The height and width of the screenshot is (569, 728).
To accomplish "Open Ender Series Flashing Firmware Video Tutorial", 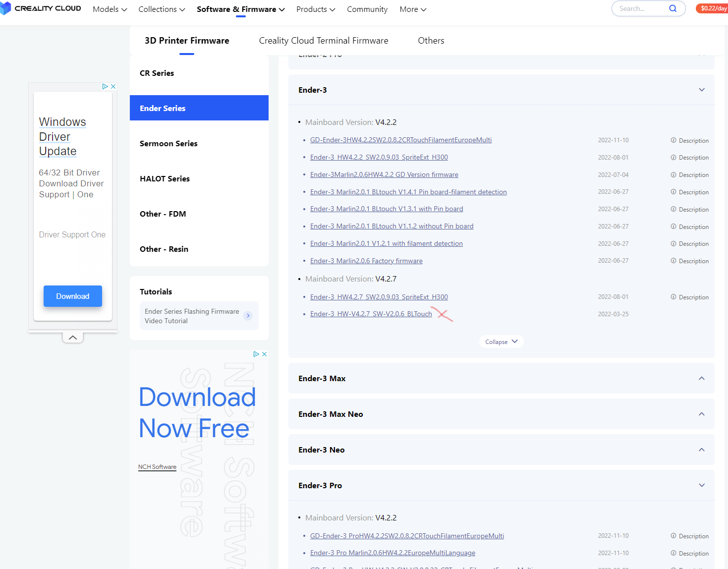I will pos(199,316).
